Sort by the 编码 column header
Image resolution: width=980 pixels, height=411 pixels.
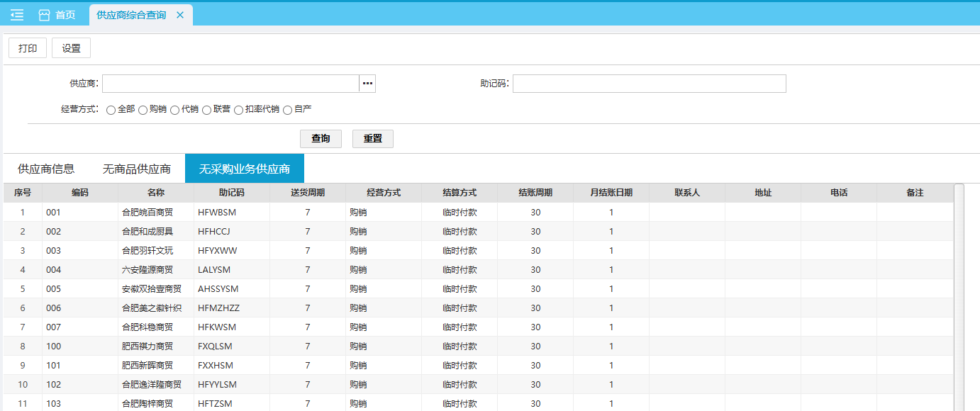(x=80, y=193)
